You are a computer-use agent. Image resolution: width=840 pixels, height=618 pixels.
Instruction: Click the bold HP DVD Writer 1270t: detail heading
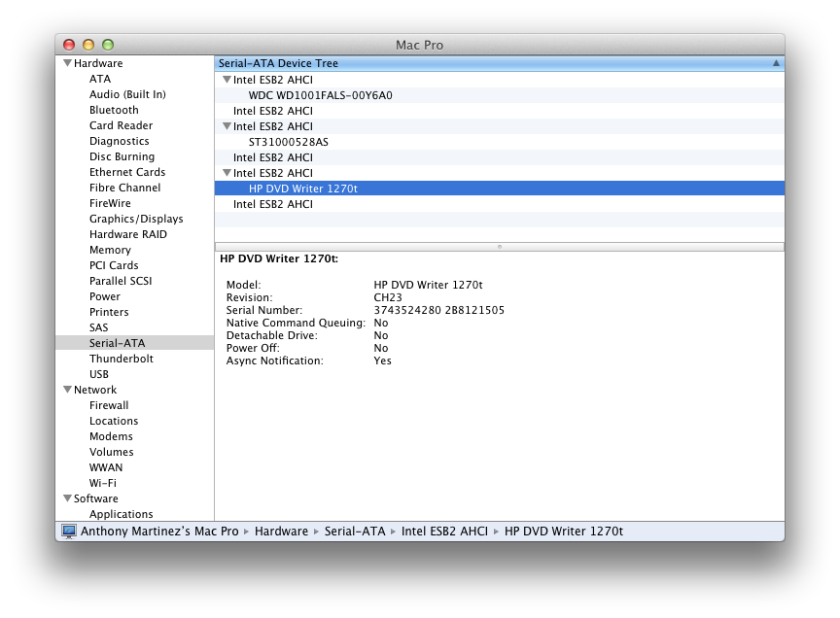click(x=279, y=258)
